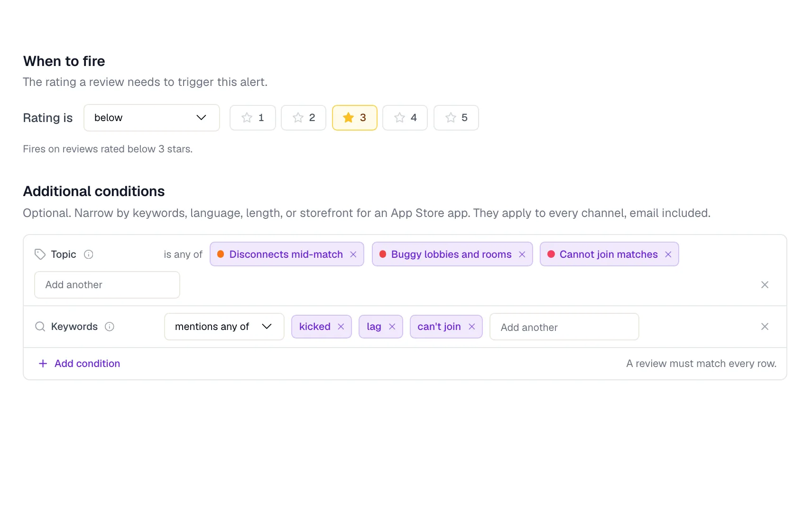Delete the Keywords condition row

point(765,327)
